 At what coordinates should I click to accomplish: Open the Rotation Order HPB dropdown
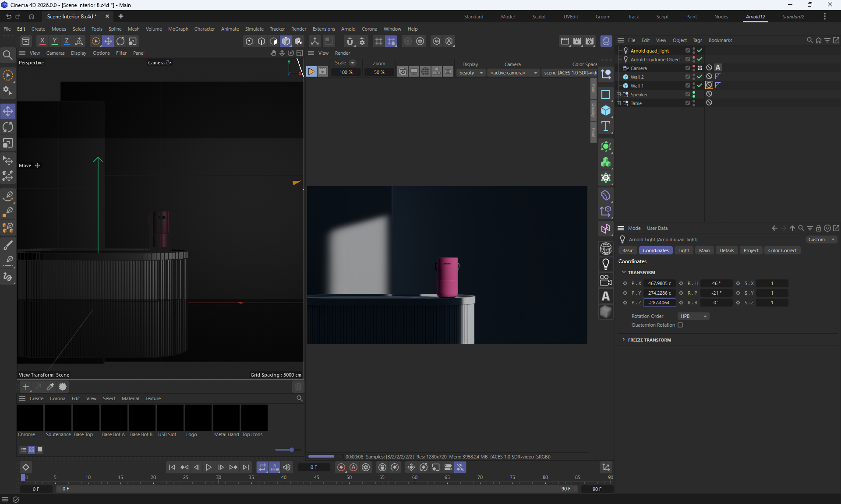tap(693, 316)
